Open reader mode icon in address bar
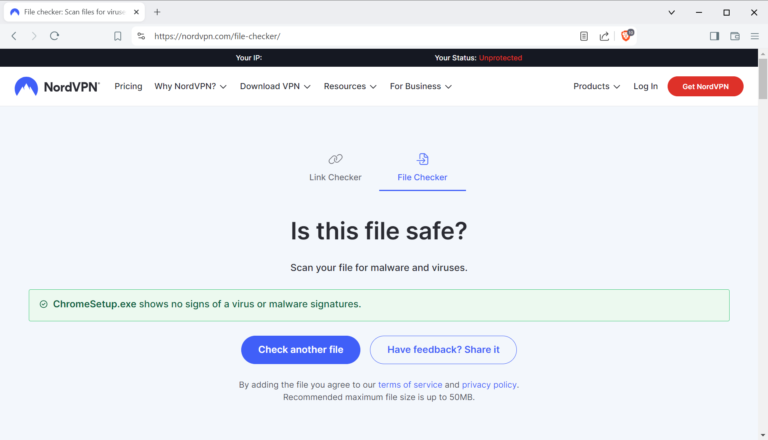 [x=584, y=36]
